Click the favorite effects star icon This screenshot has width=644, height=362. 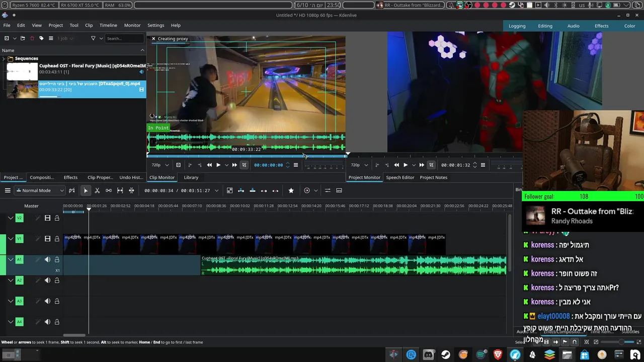coord(291,191)
